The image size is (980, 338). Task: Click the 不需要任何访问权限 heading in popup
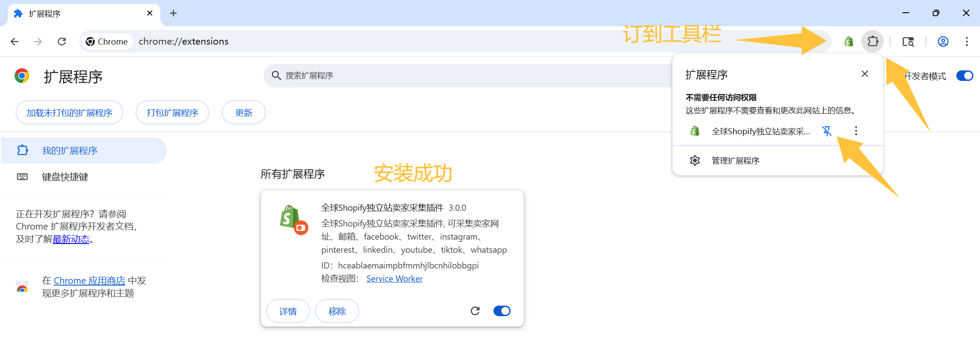coord(721,98)
